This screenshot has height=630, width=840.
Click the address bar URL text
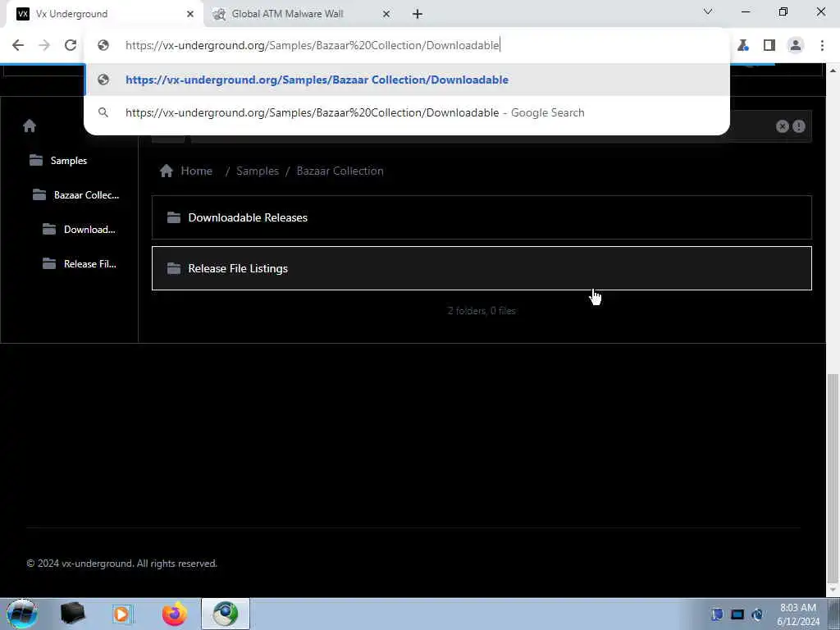point(313,46)
